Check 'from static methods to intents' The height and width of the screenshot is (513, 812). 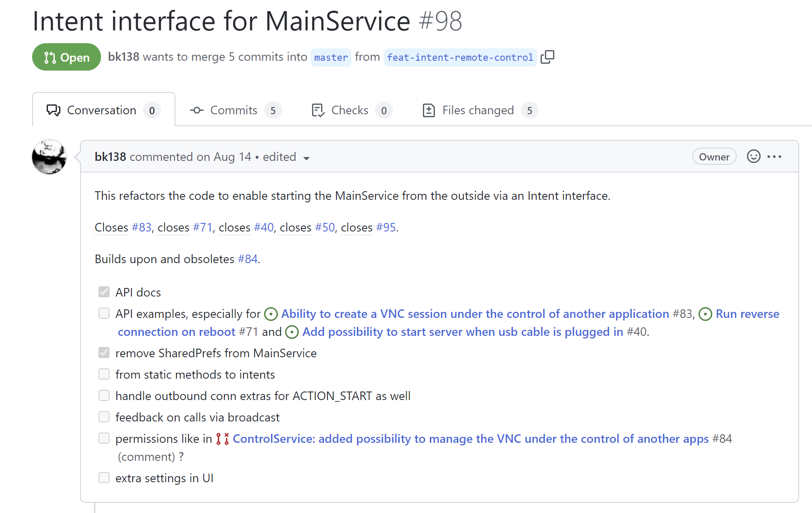[104, 374]
